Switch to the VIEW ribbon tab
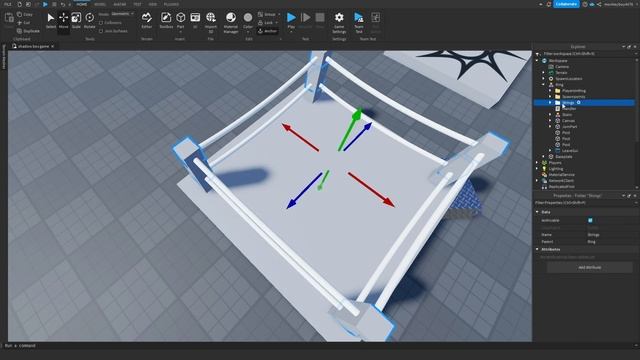 pyautogui.click(x=153, y=4)
